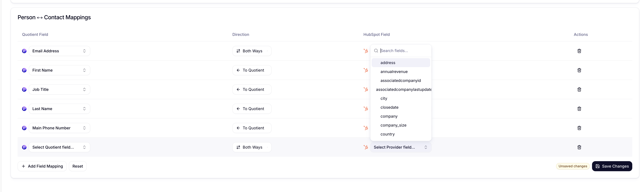
Task: Open the To Quotient direction dropdown on Last Name row
Action: [x=252, y=109]
